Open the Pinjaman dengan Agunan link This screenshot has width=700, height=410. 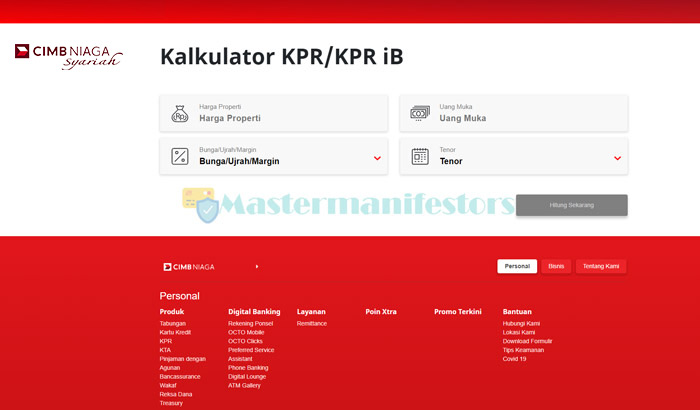(x=183, y=363)
